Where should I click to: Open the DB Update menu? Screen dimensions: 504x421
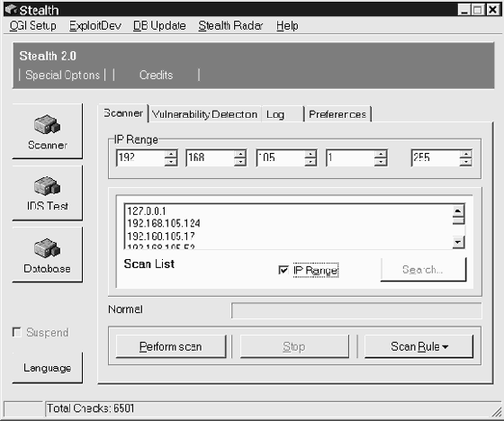point(159,26)
